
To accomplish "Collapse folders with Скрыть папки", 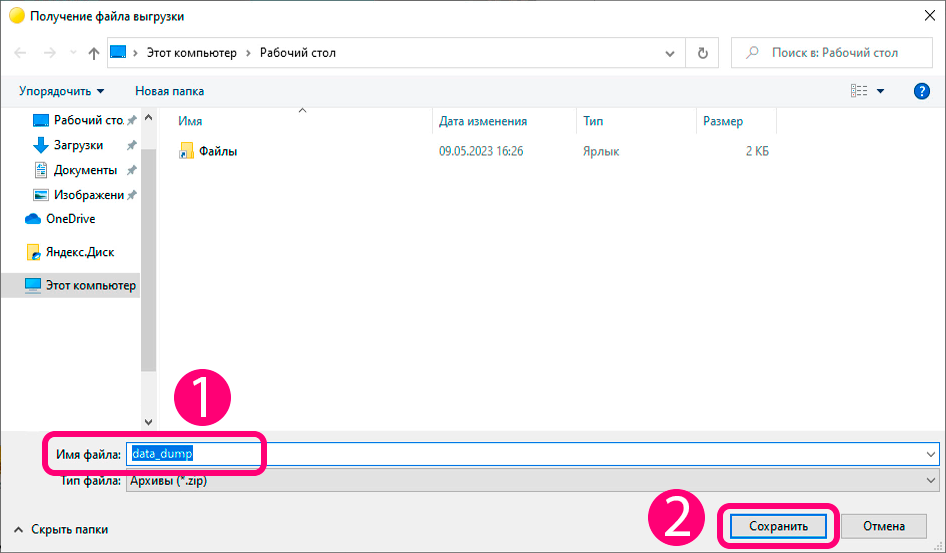I will pos(61,529).
